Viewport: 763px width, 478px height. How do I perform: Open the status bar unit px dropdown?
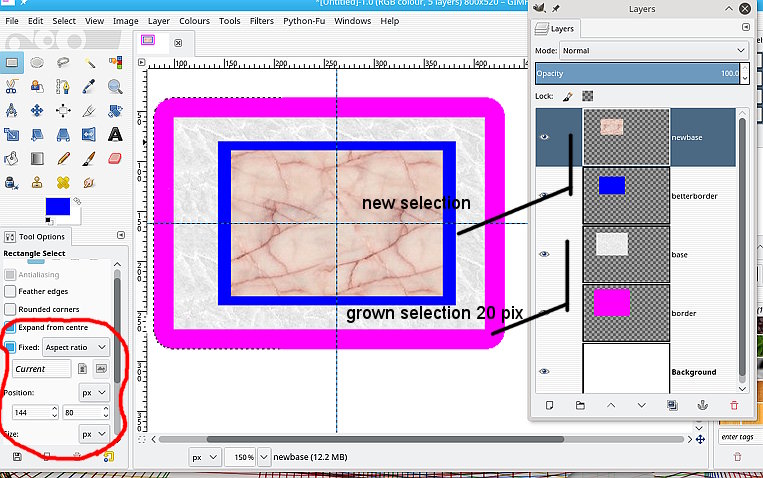(x=203, y=457)
